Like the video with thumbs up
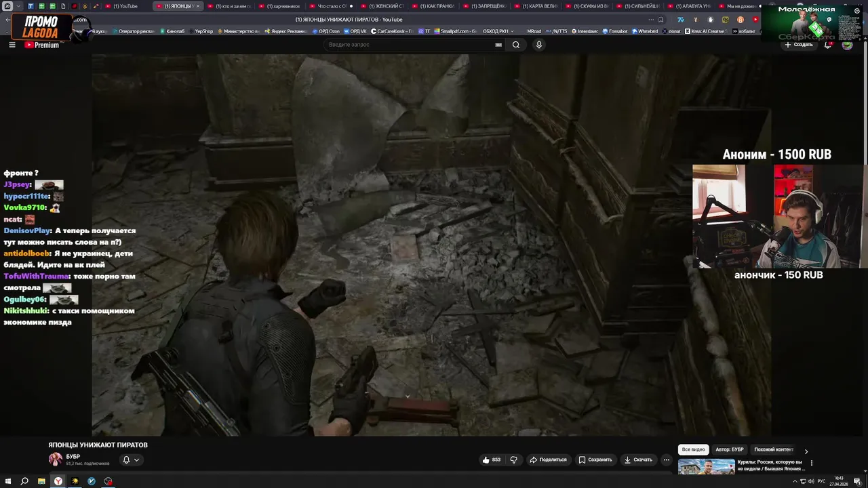Viewport: 868px width, 488px height. [491, 460]
